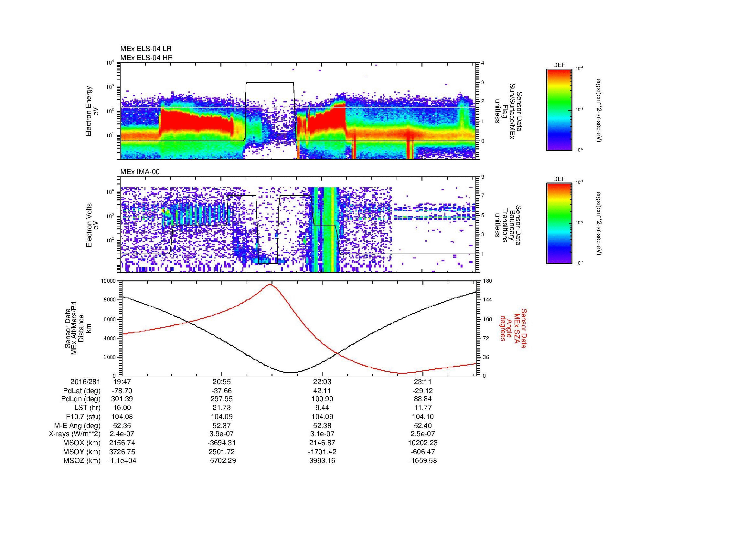The height and width of the screenshot is (534, 756).
Task: Click the '19:47' time tick label
Action: [122, 382]
